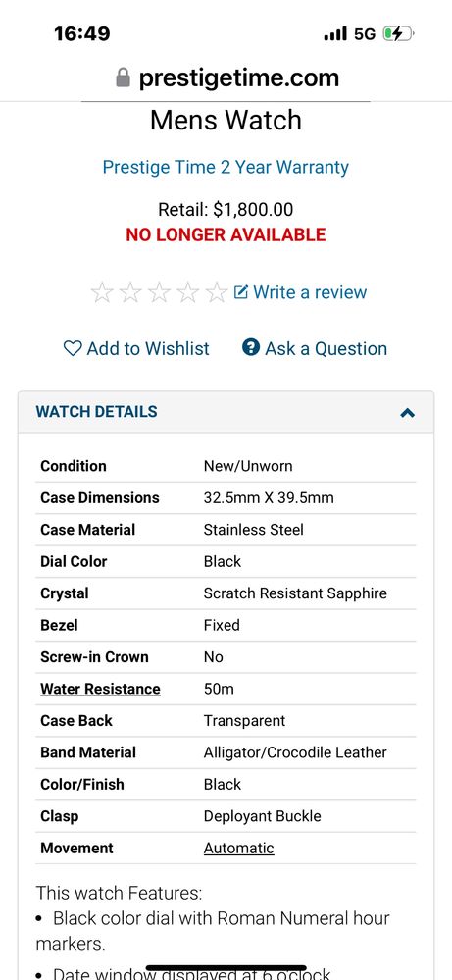Click the Write a review link
This screenshot has width=452, height=980.
310,292
